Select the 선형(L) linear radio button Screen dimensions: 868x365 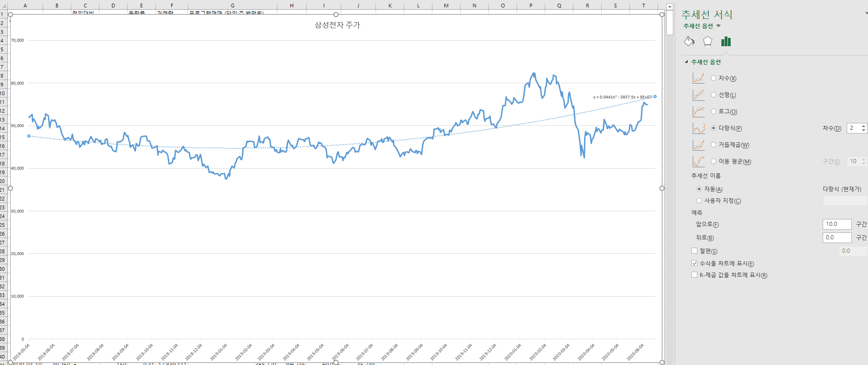(x=714, y=95)
